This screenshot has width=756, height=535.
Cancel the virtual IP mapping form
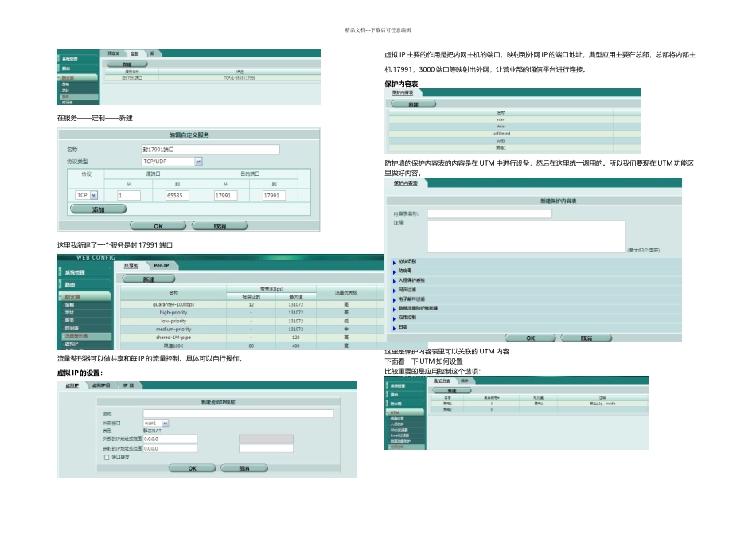pos(244,468)
